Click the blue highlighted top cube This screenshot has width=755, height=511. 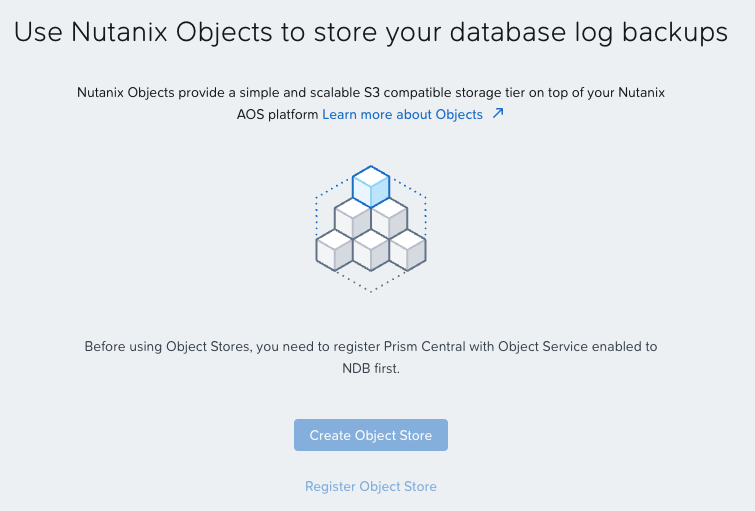pos(371,186)
